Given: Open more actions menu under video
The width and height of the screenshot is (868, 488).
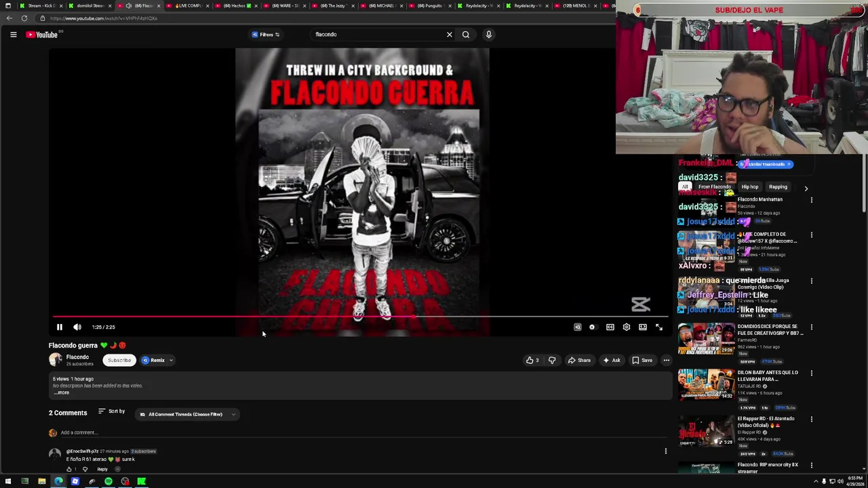Looking at the screenshot, I should pos(667,361).
